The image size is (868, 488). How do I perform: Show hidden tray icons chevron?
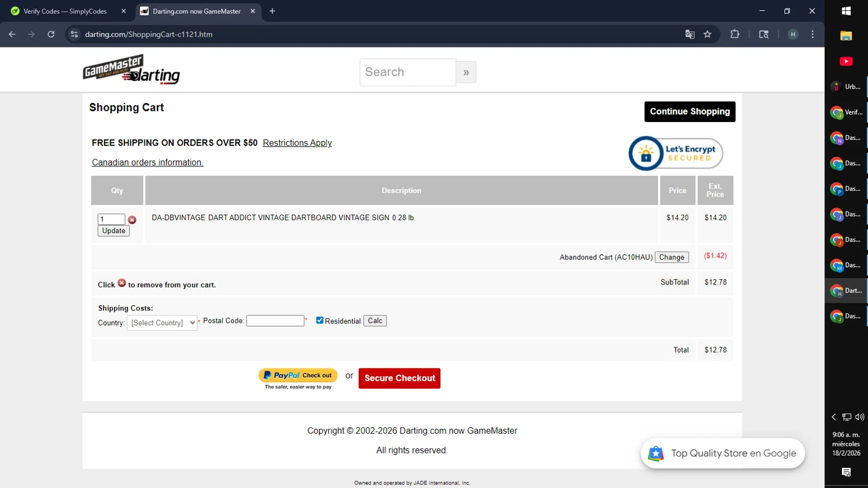tap(834, 417)
